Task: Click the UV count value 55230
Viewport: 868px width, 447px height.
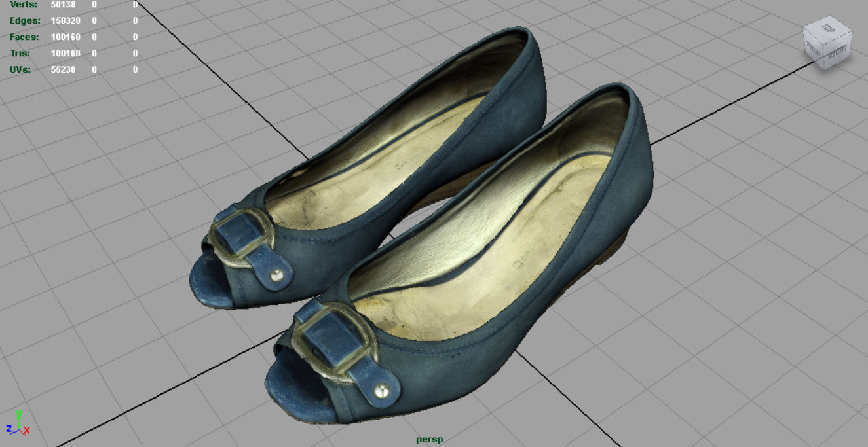Action: pyautogui.click(x=64, y=69)
